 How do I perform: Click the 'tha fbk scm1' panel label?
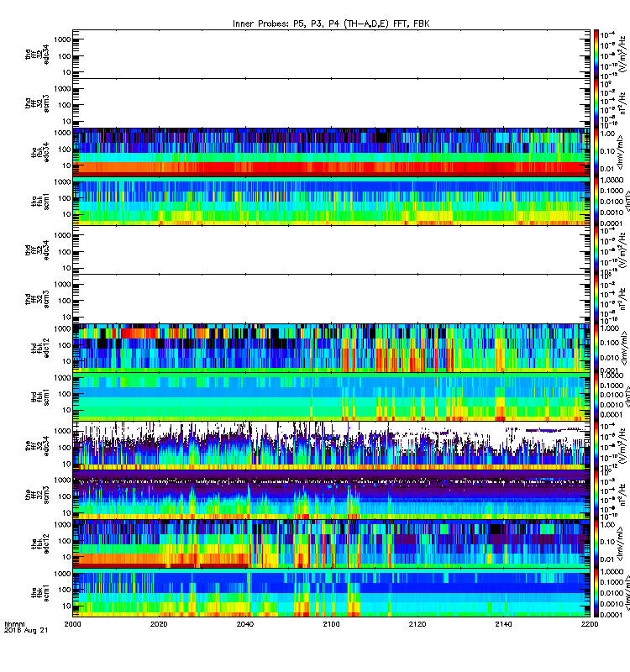(40, 202)
